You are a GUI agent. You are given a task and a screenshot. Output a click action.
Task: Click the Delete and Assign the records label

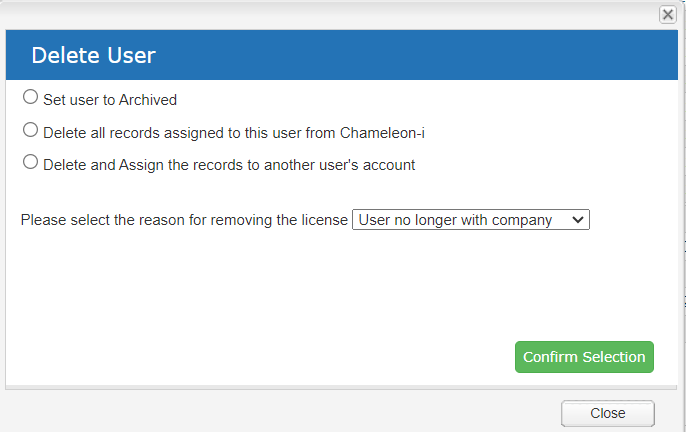(x=229, y=165)
